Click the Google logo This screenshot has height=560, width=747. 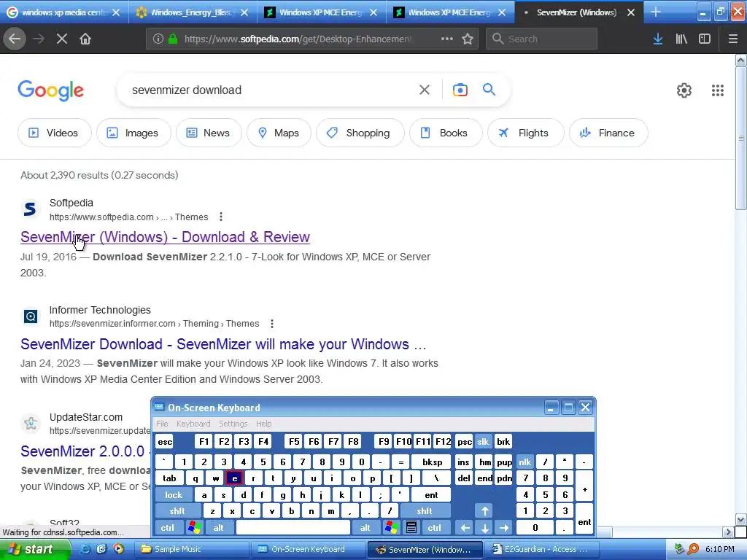(x=50, y=90)
